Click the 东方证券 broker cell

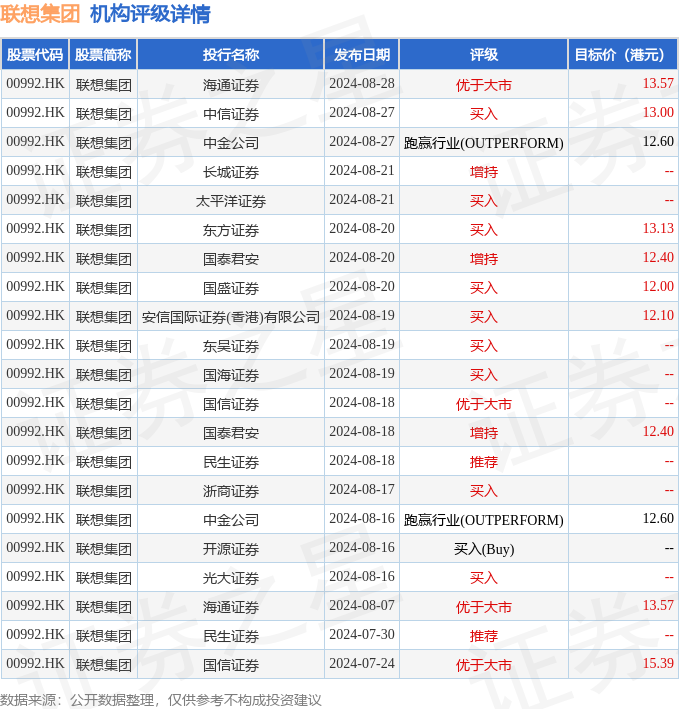click(x=231, y=229)
